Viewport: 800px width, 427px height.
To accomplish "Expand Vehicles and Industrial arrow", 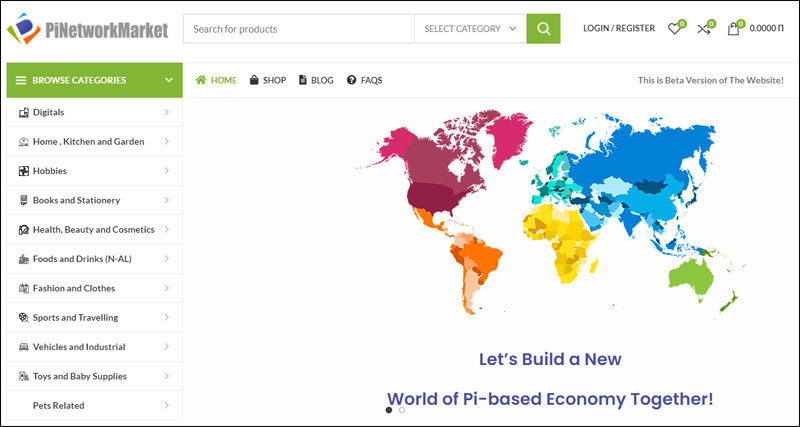I will pyautogui.click(x=166, y=347).
